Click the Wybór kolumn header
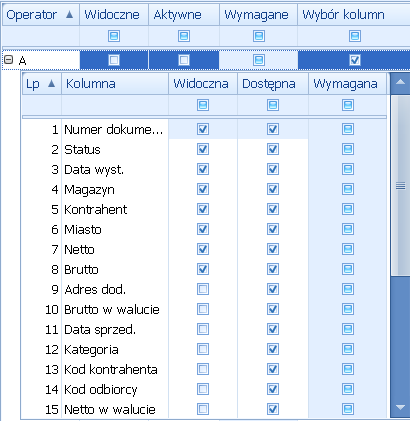Image resolution: width=410 pixels, height=421 pixels. (x=354, y=15)
